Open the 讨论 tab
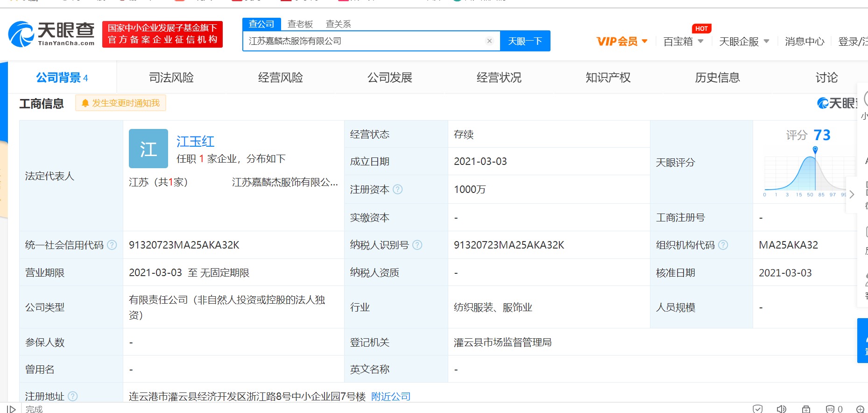The height and width of the screenshot is (413, 868). tap(827, 78)
